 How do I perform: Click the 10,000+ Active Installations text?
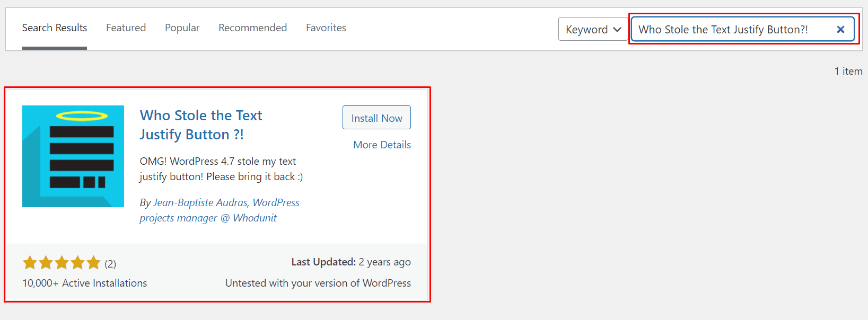pos(84,282)
